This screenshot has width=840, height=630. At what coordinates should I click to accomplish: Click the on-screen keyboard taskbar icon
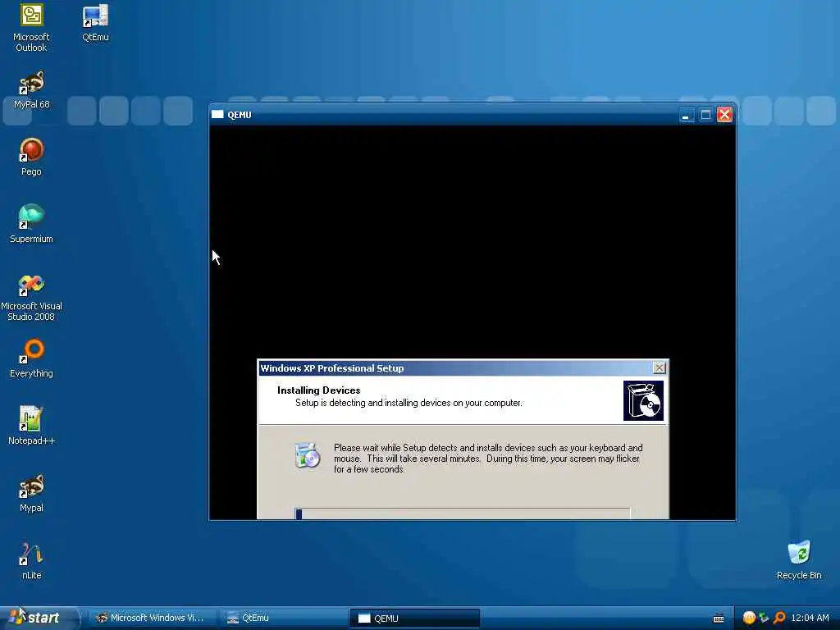719,619
